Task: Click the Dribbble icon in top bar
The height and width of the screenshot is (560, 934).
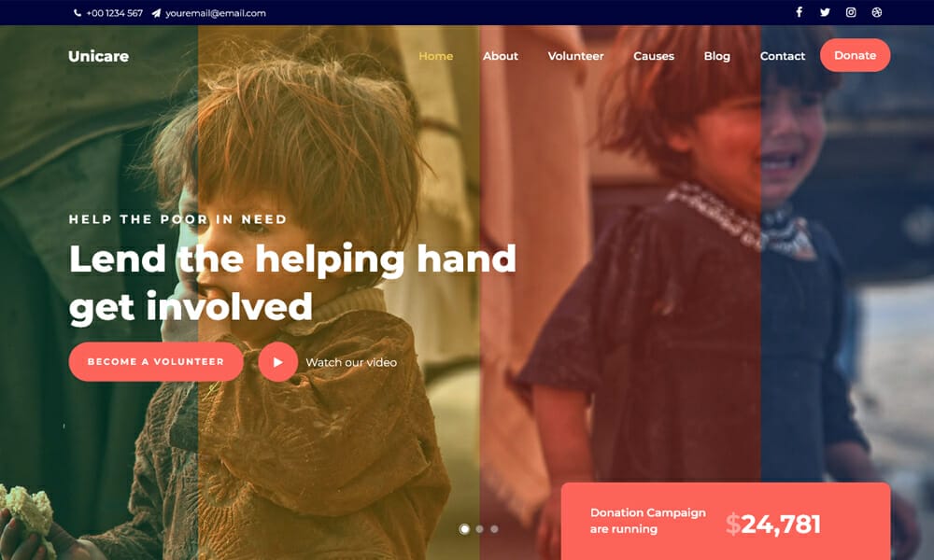Action: pos(877,12)
